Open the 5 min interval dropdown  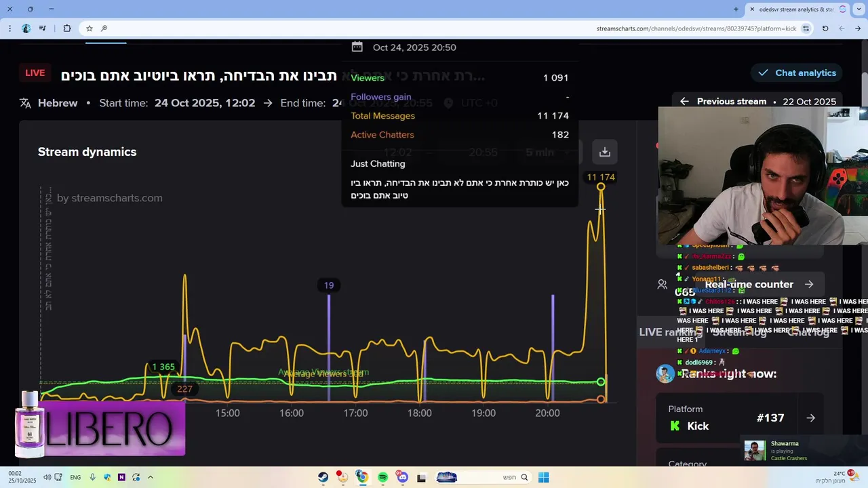click(x=547, y=152)
